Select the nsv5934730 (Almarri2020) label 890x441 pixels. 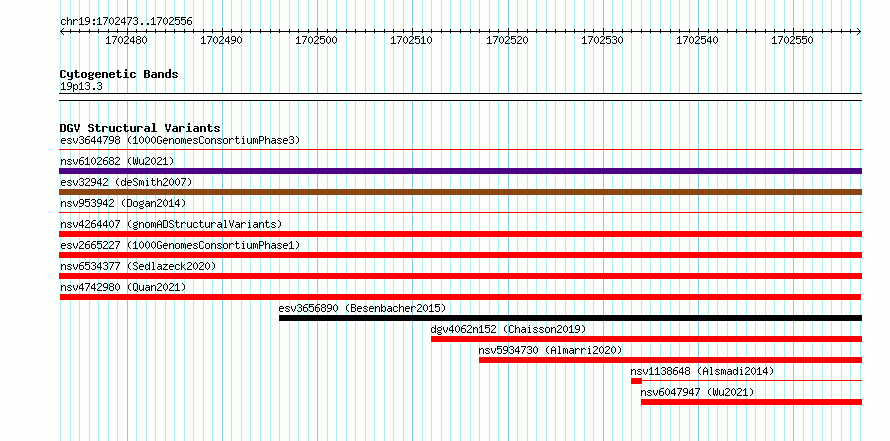pyautogui.click(x=551, y=350)
